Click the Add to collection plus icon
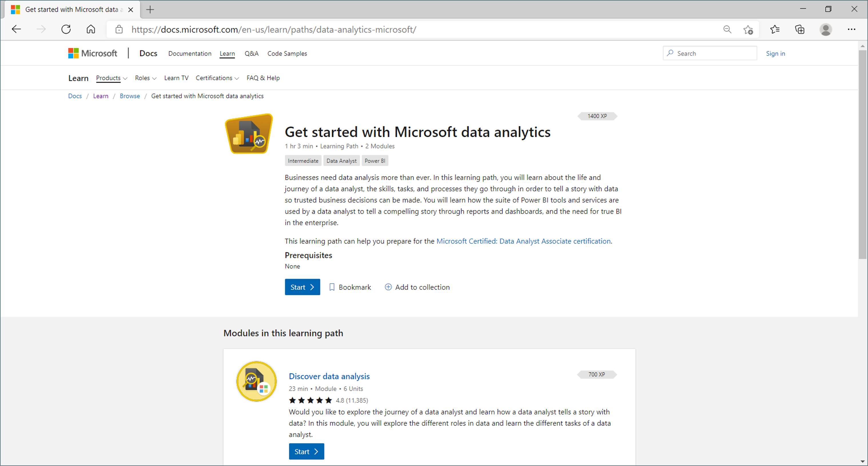This screenshot has width=868, height=466. click(388, 287)
